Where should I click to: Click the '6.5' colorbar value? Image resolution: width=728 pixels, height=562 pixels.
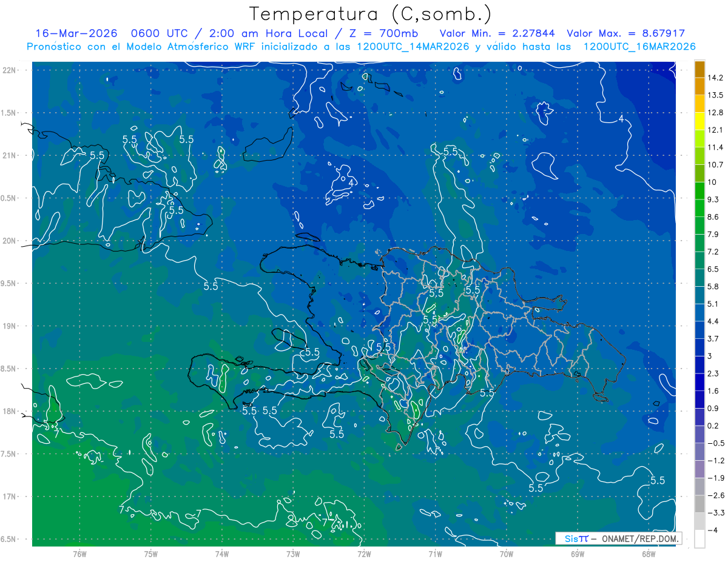tap(713, 270)
